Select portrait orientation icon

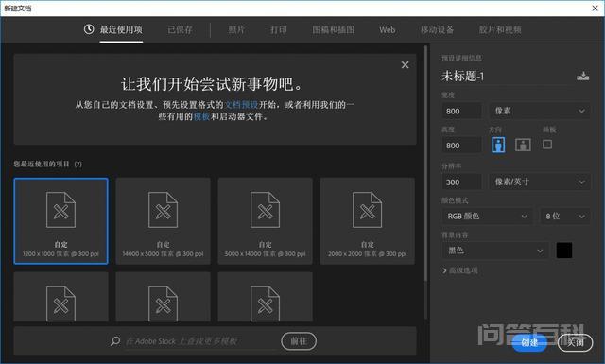coord(498,145)
